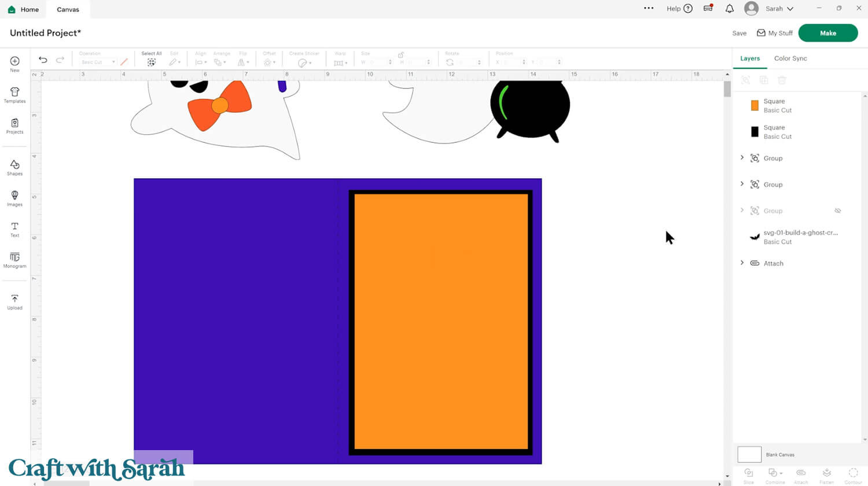Undo the last action
The width and height of the screenshot is (868, 486).
pos(43,60)
